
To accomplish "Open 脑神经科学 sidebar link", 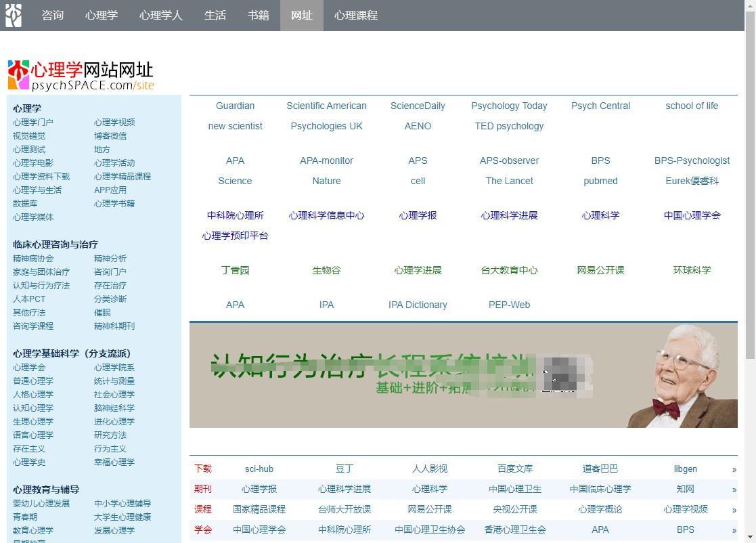I will (114, 408).
